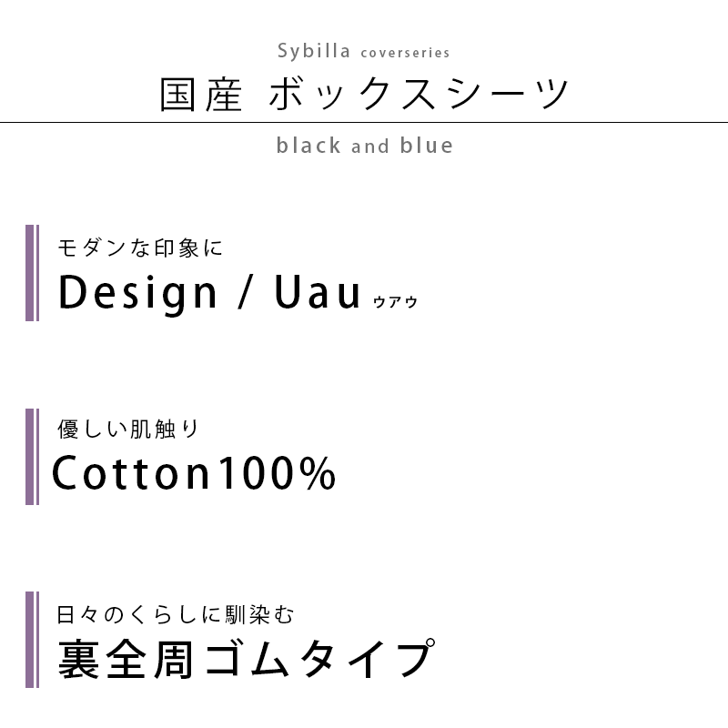
Task: Click the word 'coverseries' at the top
Action: click(405, 53)
